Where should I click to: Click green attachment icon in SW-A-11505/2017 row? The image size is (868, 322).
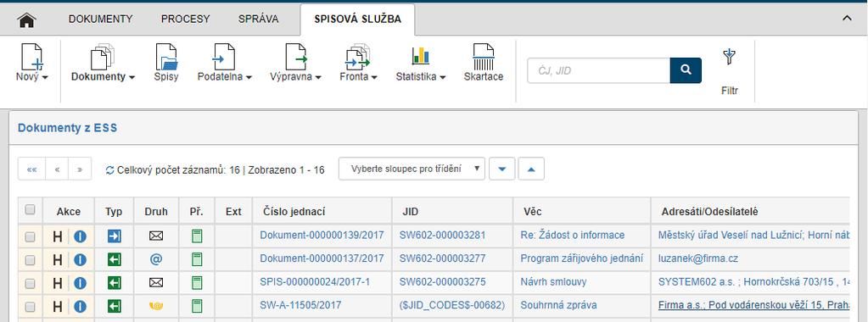click(x=197, y=306)
